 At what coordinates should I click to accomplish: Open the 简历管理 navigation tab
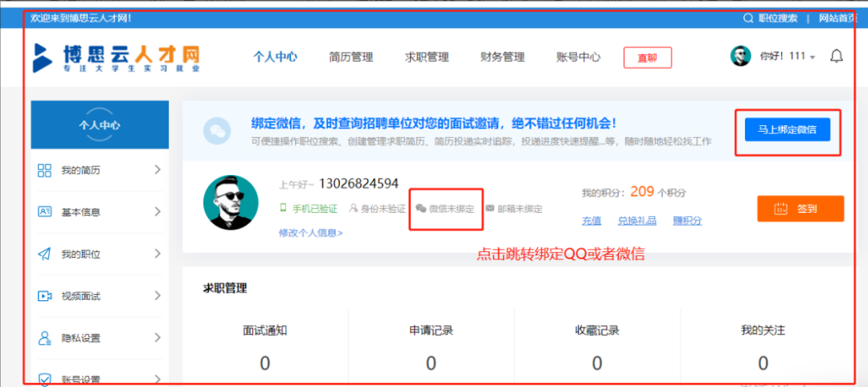(x=350, y=57)
